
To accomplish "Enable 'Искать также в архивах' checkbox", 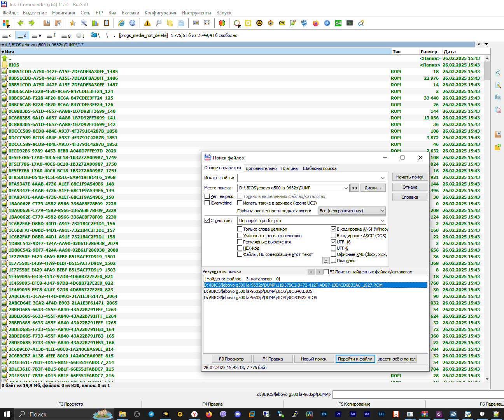I will click(240, 203).
